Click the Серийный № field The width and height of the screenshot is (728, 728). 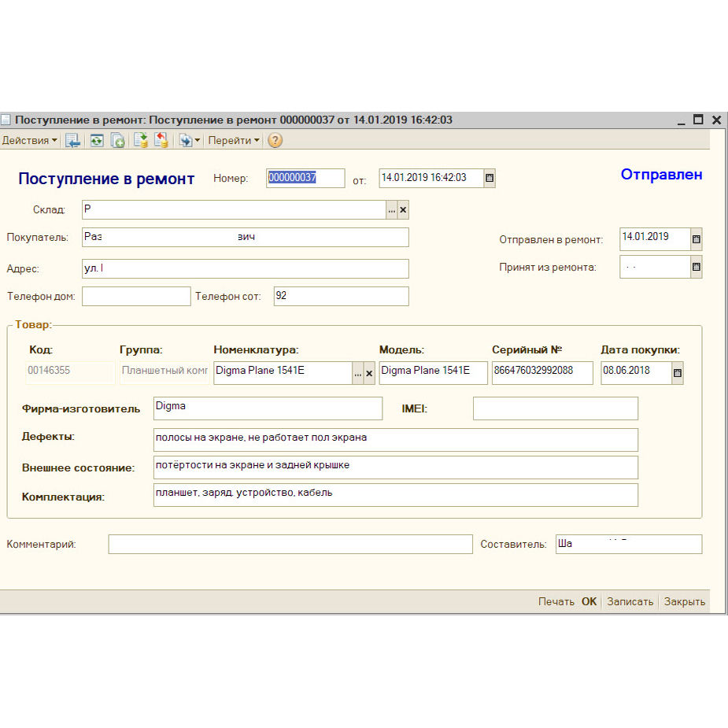[542, 373]
